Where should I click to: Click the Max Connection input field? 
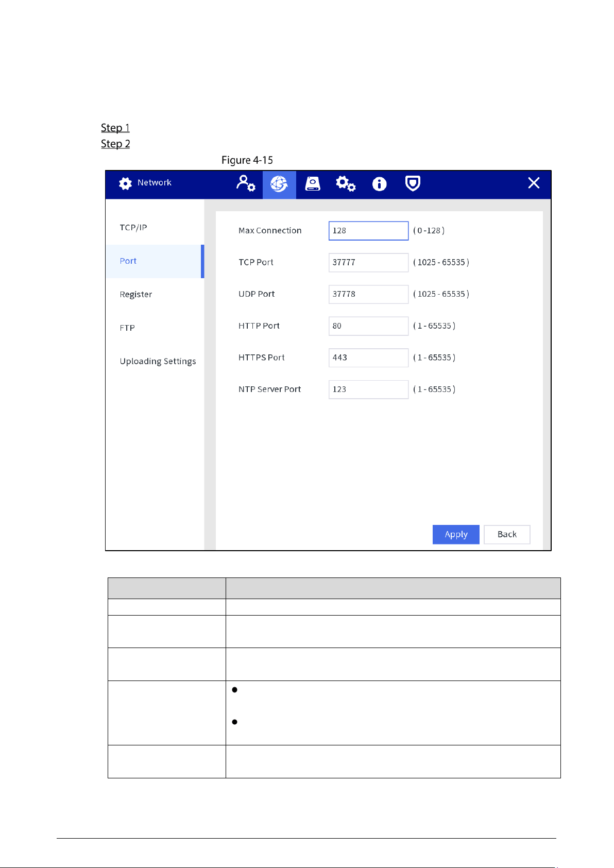369,231
